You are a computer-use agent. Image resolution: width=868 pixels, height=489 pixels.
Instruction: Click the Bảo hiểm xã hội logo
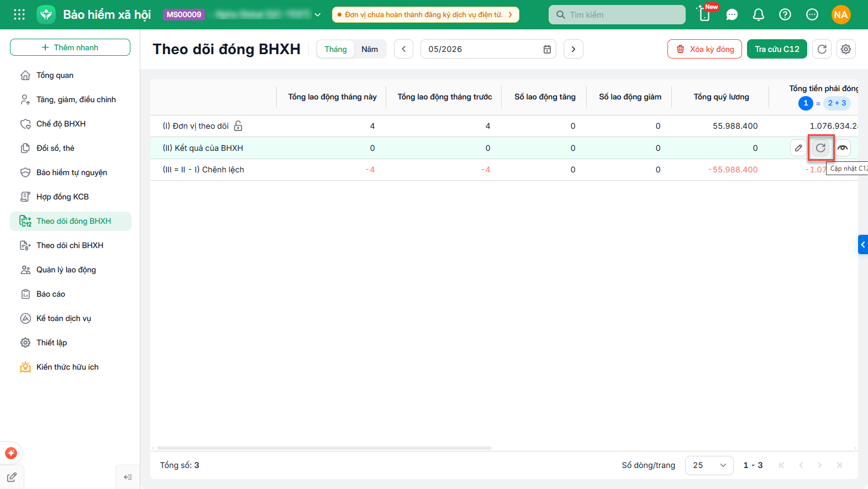[46, 14]
